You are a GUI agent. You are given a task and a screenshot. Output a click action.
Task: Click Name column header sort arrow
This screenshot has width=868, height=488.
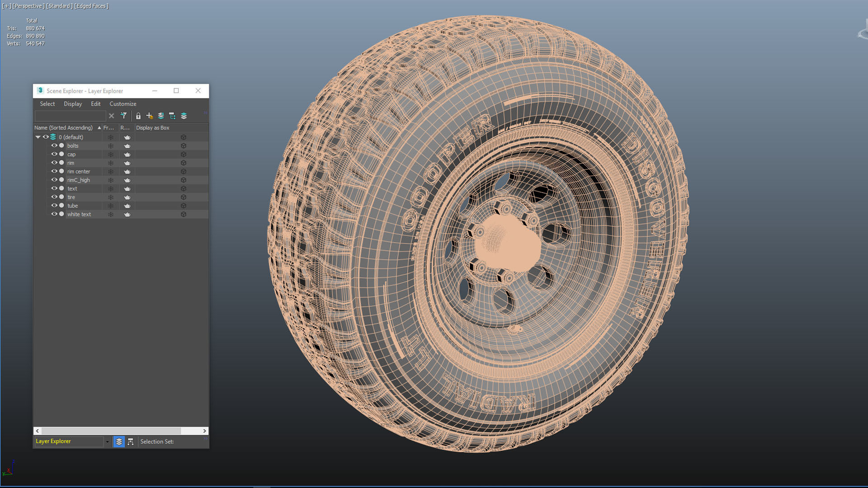[x=99, y=128]
